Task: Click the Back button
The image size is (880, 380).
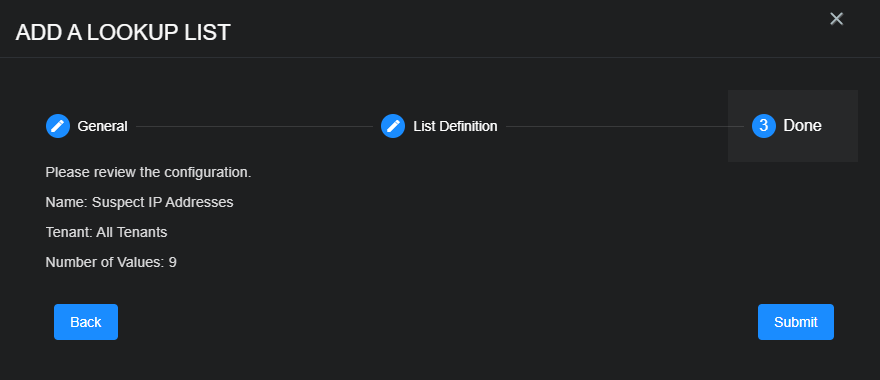Action: coord(86,322)
